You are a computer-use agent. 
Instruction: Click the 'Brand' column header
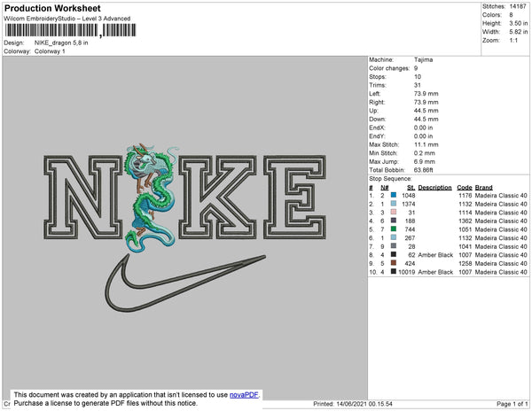tap(483, 188)
